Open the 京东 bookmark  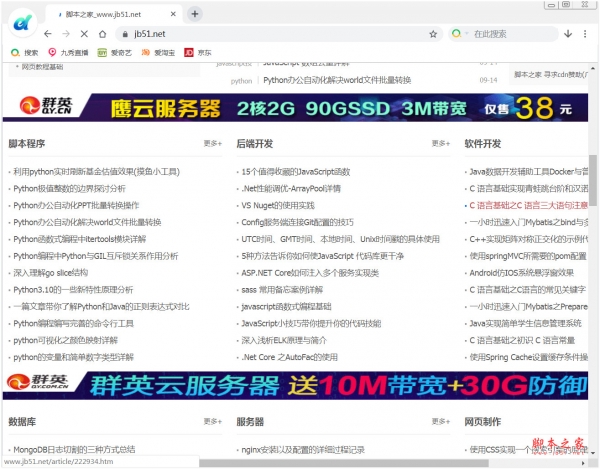198,52
